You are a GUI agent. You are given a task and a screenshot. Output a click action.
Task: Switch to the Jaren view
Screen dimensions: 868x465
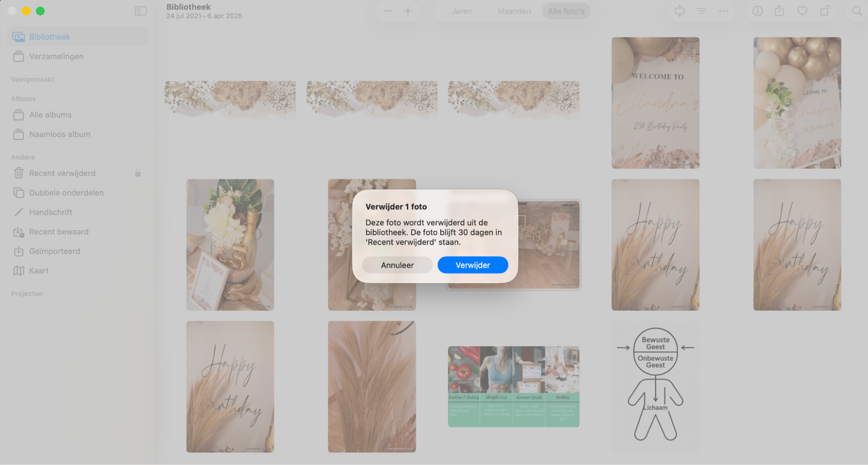tap(461, 11)
